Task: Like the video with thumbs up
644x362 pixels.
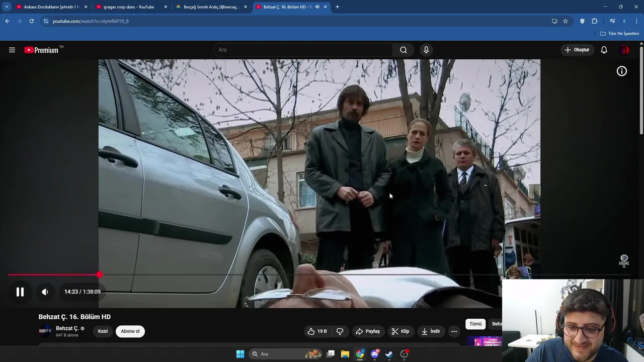Action: 317,331
